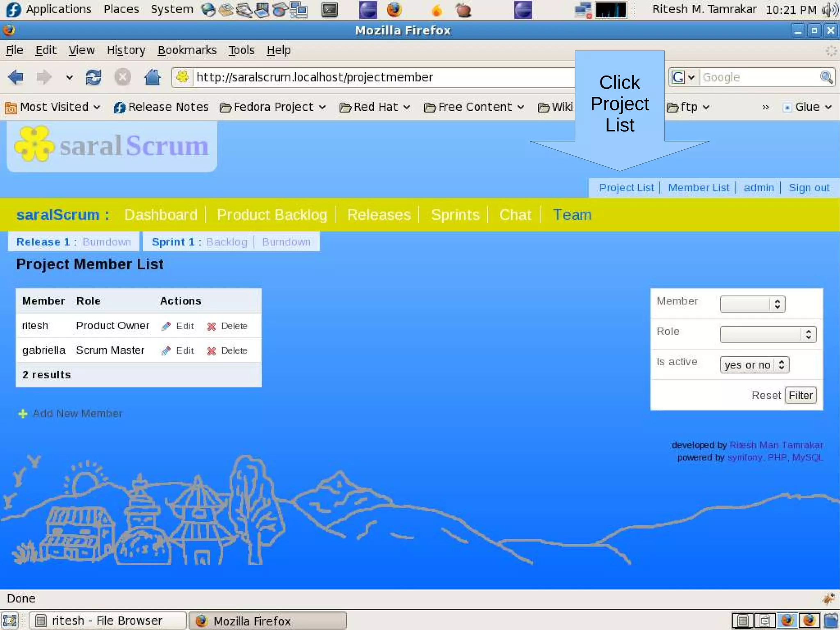Image resolution: width=840 pixels, height=630 pixels.
Task: Open the Role filter dropdown
Action: (768, 334)
